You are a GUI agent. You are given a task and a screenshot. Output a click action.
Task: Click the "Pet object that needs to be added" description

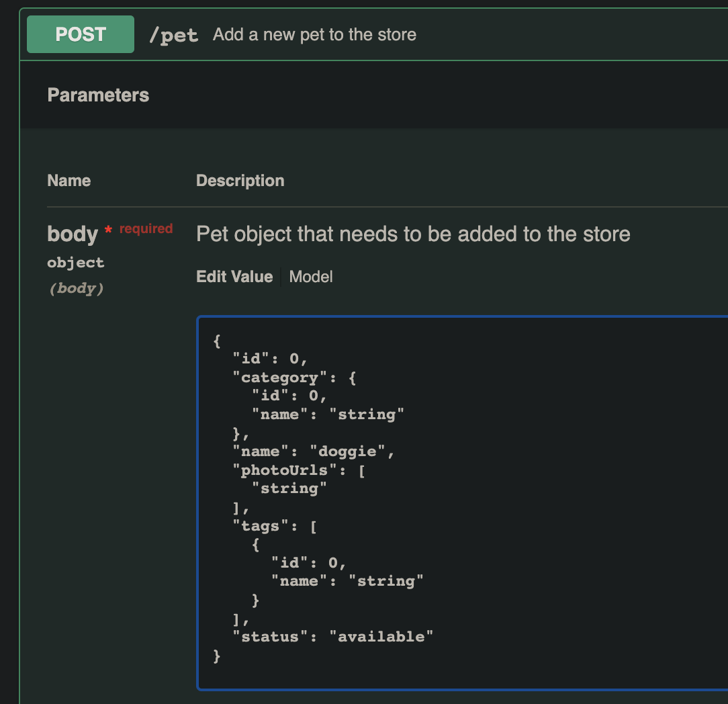point(413,234)
